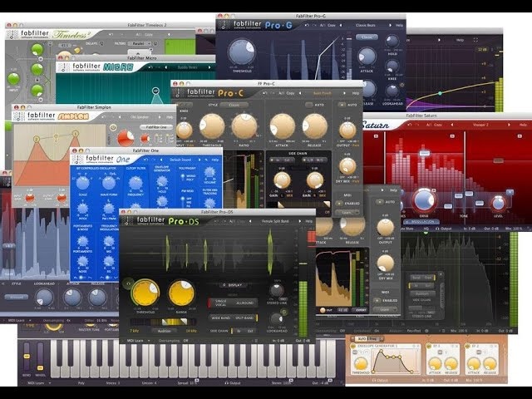Click the Audition button in Pro-DS
This screenshot has width=532, height=399.
[165, 331]
